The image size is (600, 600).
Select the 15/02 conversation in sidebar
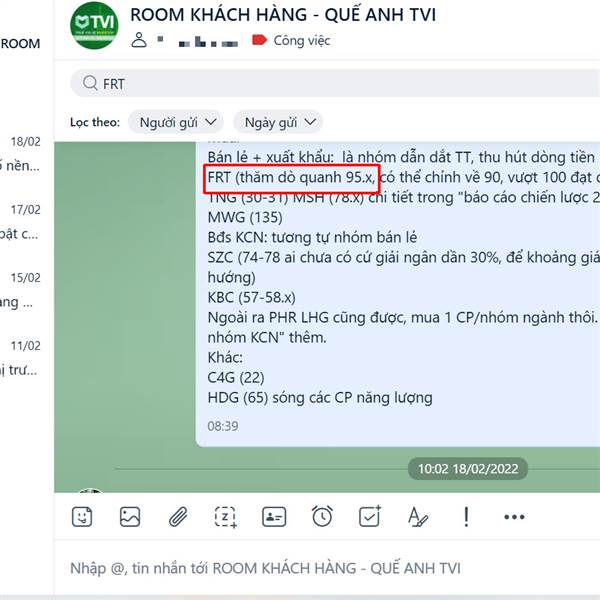[x=21, y=290]
